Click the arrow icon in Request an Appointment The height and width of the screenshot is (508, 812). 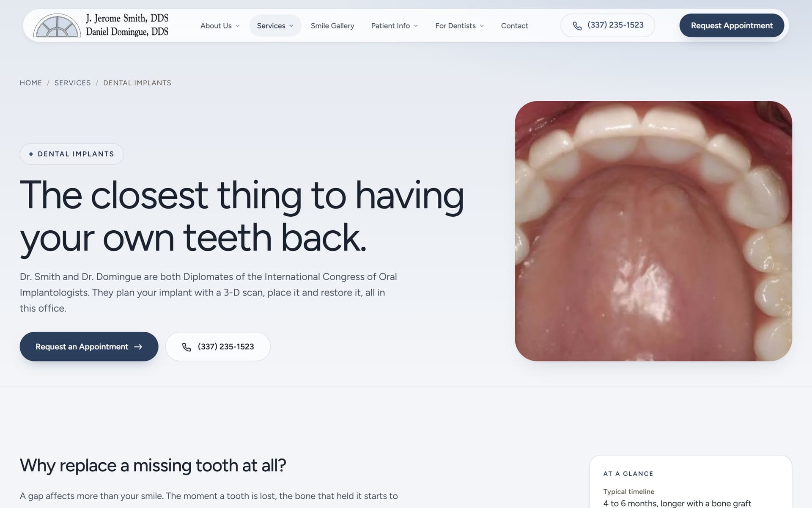[x=138, y=347]
